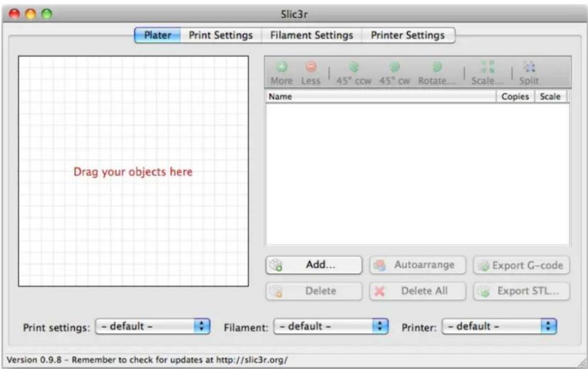Zoom the window with the green button

click(47, 14)
